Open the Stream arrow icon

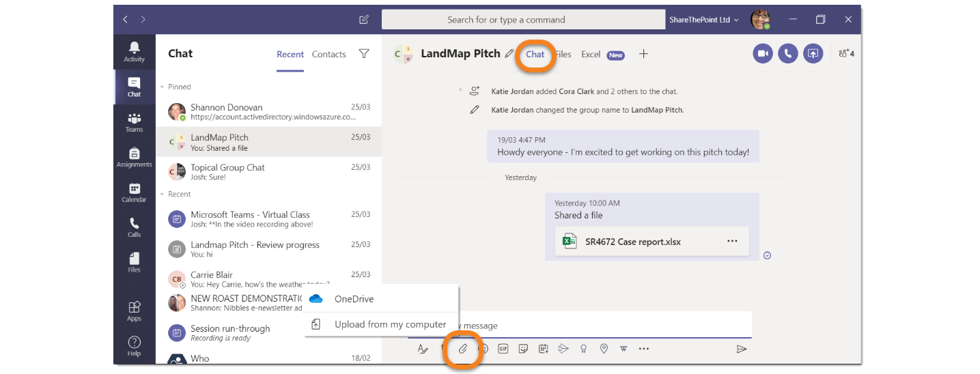pyautogui.click(x=563, y=349)
